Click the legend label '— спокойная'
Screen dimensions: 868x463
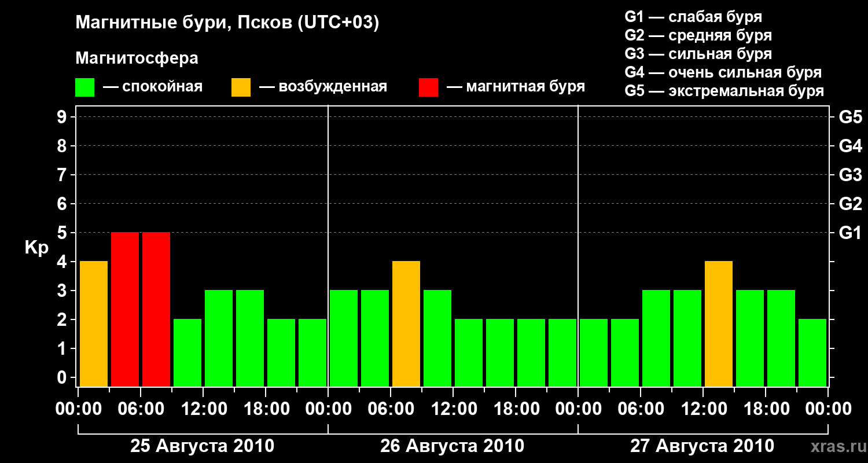pyautogui.click(x=153, y=87)
